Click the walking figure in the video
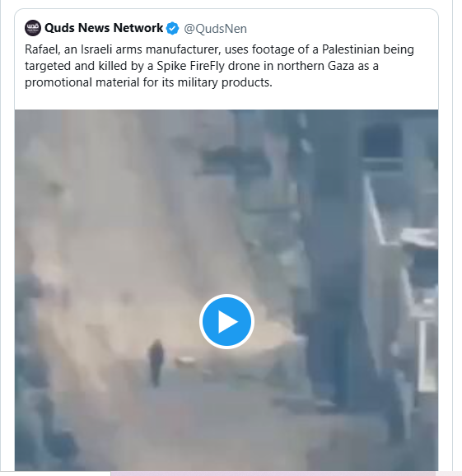 tap(156, 362)
